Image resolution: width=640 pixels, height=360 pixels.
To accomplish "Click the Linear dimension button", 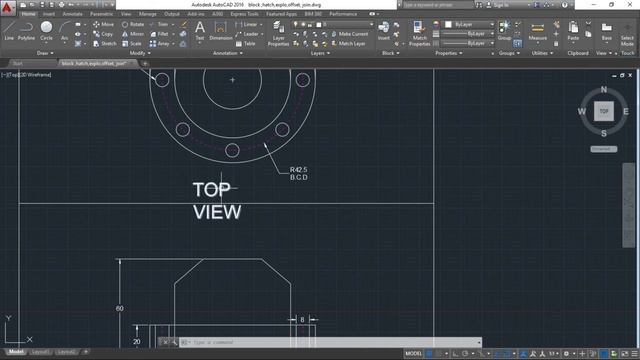I will click(x=247, y=24).
